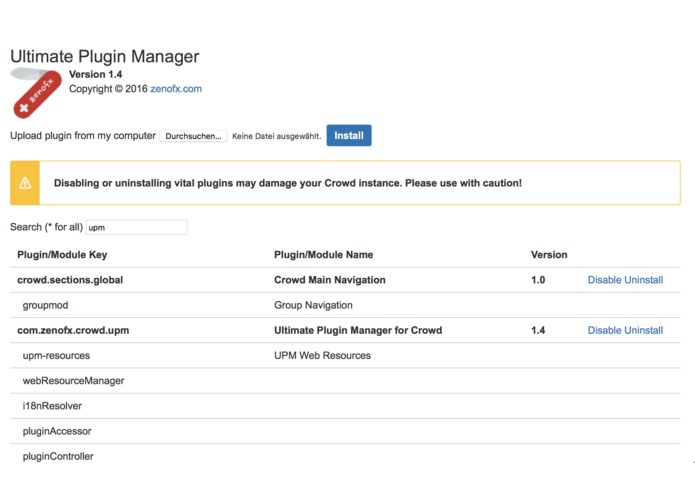
Task: Click the Ultimate Plugin Manager heading
Action: pyautogui.click(x=105, y=57)
